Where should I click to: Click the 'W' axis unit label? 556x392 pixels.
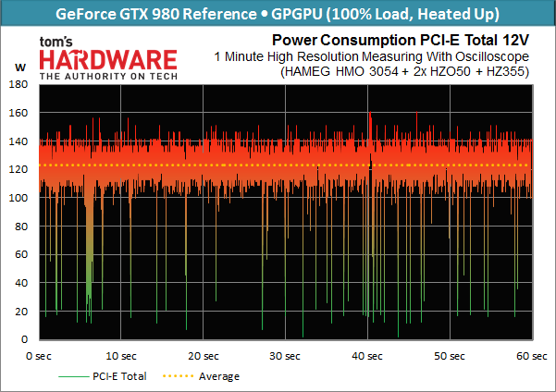[20, 67]
